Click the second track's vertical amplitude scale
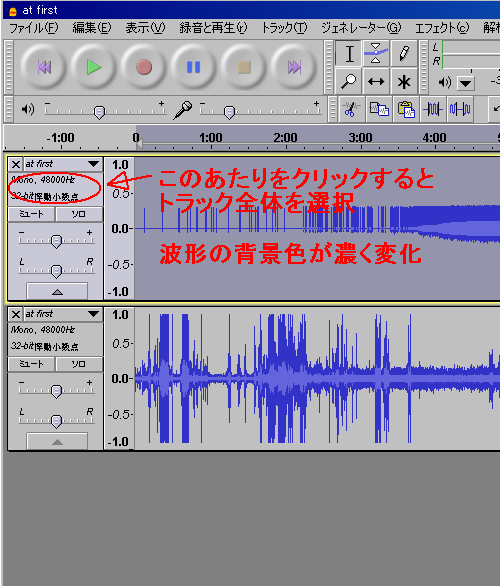Screen dimensions: 500x586 (119, 379)
